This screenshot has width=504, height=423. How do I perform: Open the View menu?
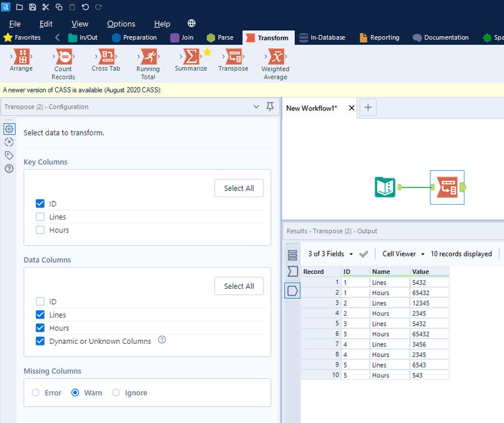coord(80,24)
